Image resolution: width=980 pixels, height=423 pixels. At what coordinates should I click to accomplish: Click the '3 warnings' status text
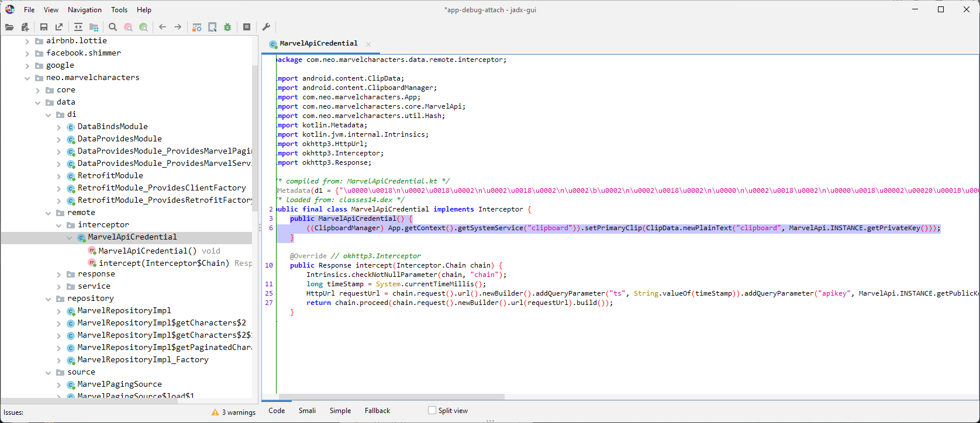tap(239, 412)
